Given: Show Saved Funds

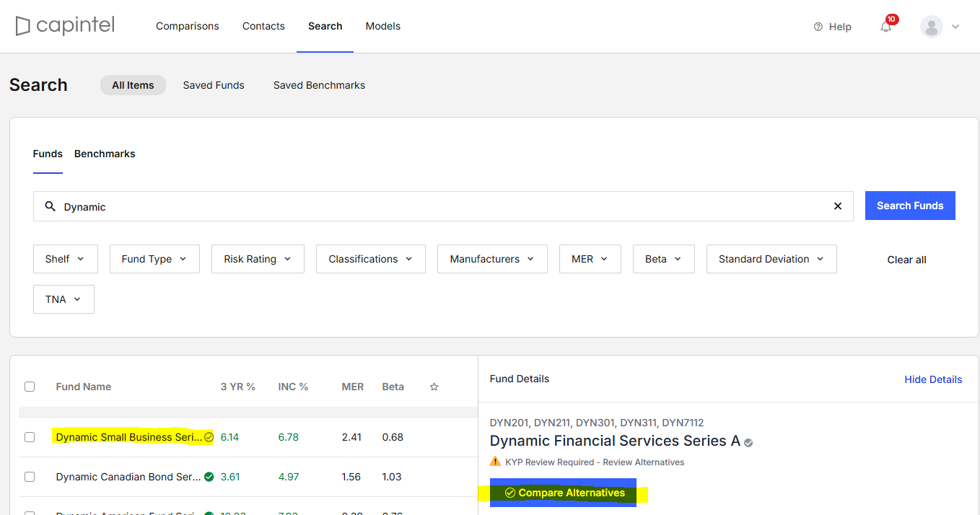Looking at the screenshot, I should pos(214,85).
